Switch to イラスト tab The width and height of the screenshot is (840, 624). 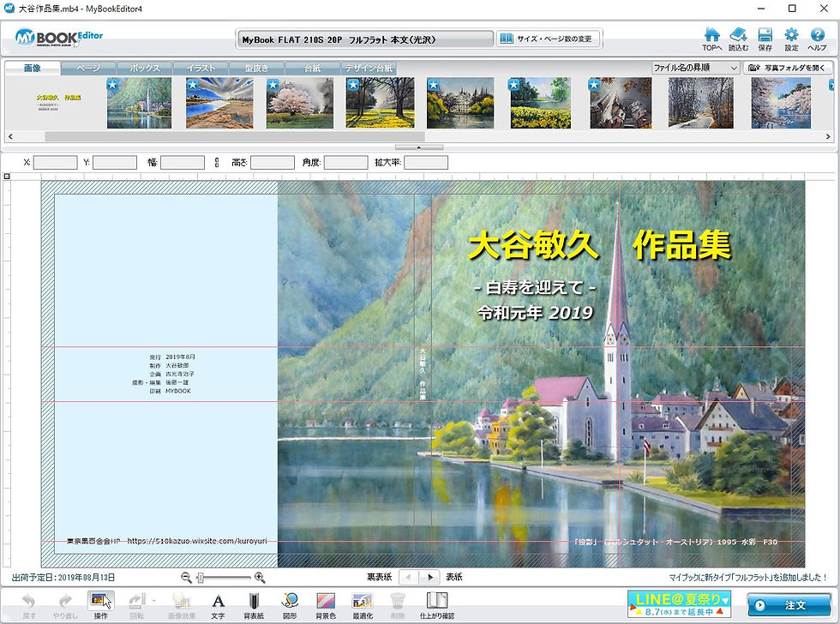[201, 68]
